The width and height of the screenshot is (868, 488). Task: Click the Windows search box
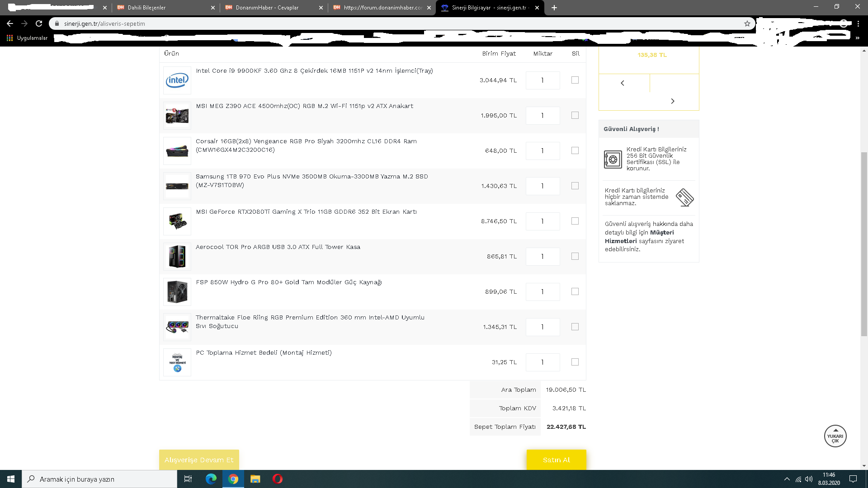(x=99, y=479)
